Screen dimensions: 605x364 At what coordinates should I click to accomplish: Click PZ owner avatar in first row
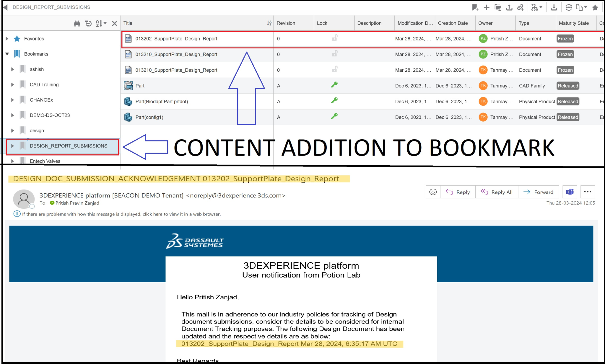pos(483,39)
